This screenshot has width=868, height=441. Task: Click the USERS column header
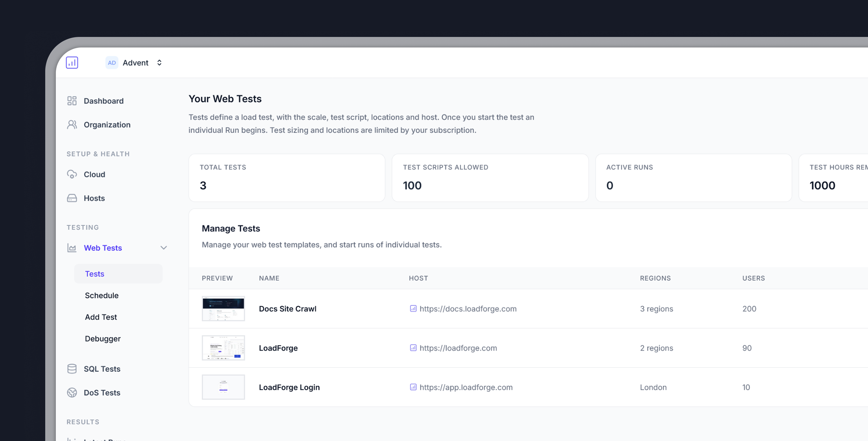point(754,278)
